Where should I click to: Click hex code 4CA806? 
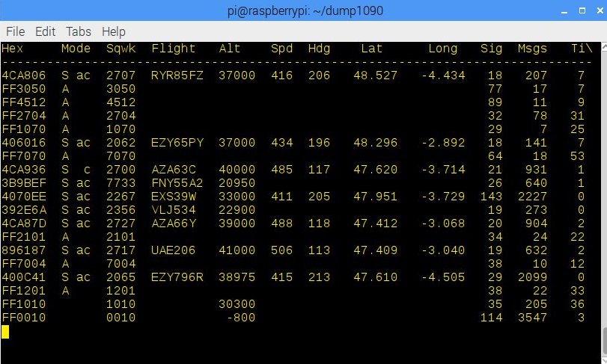click(24, 75)
